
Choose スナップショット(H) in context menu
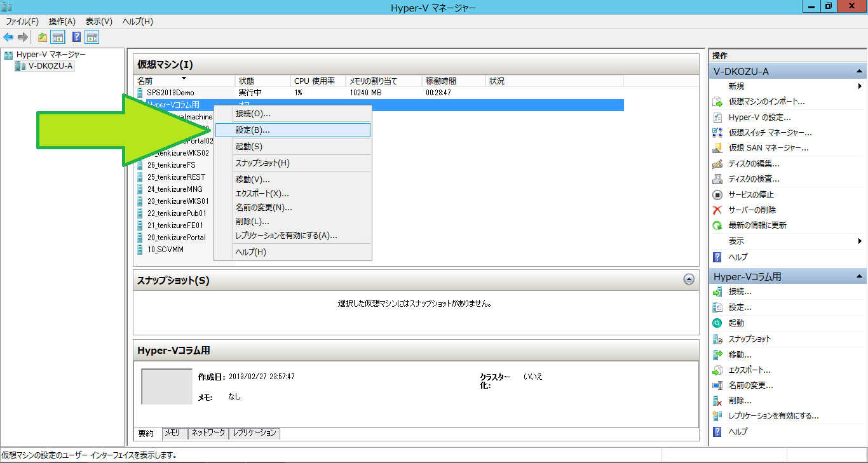[293, 163]
